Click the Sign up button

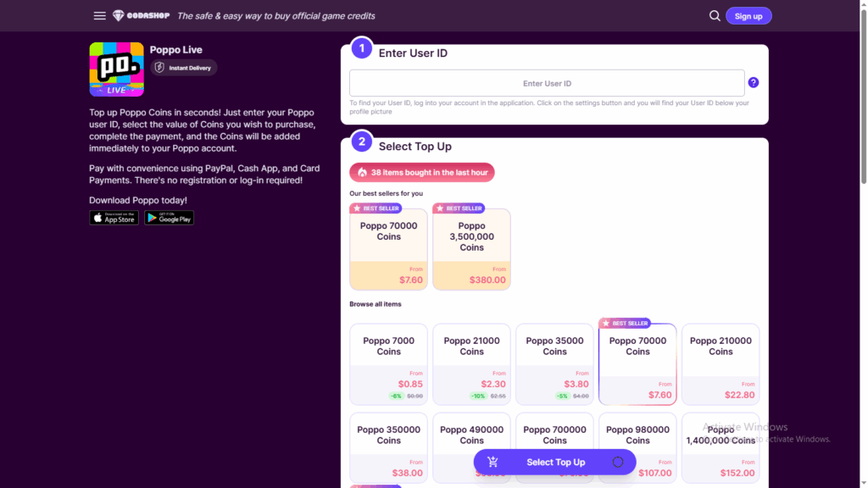tap(748, 16)
